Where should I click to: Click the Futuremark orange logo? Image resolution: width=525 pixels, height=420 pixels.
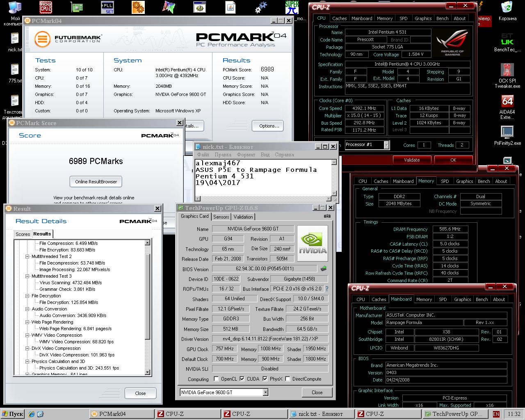[x=42, y=39]
